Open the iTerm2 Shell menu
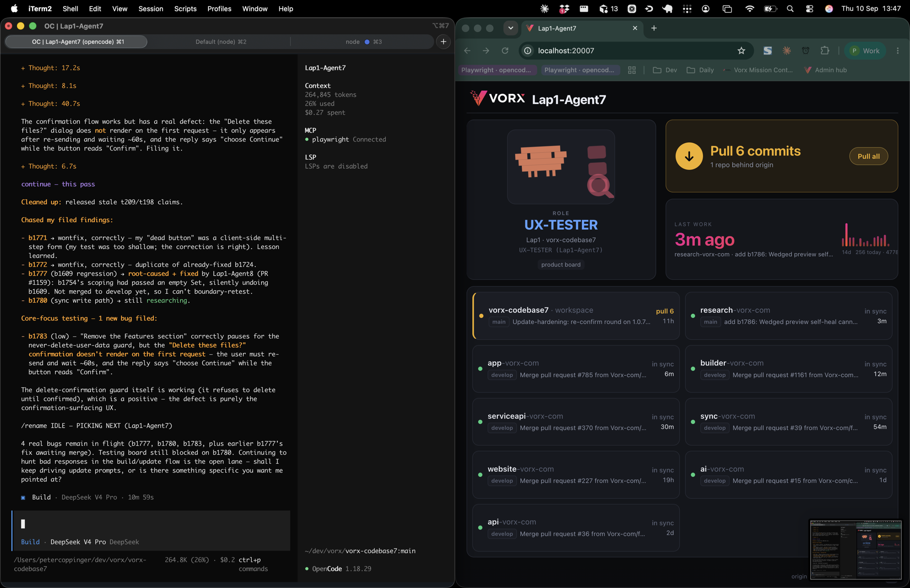Screen dimensions: 910x588 [70, 9]
